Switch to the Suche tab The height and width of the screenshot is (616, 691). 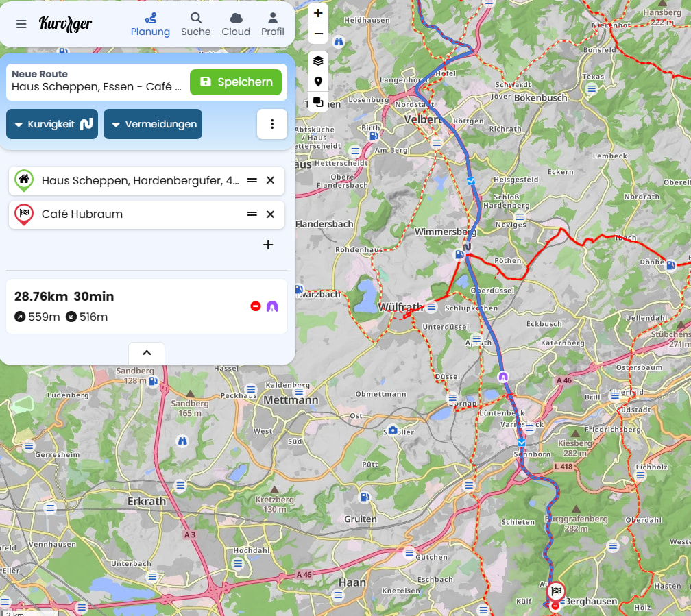[196, 24]
